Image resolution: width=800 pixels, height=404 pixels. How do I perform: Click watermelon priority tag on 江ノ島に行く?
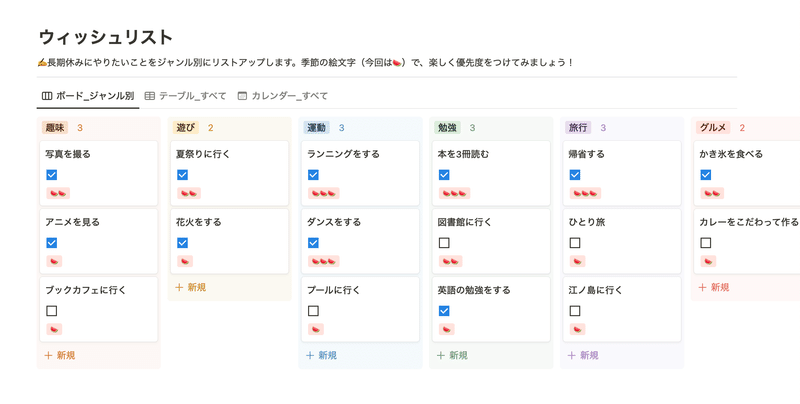click(x=578, y=329)
